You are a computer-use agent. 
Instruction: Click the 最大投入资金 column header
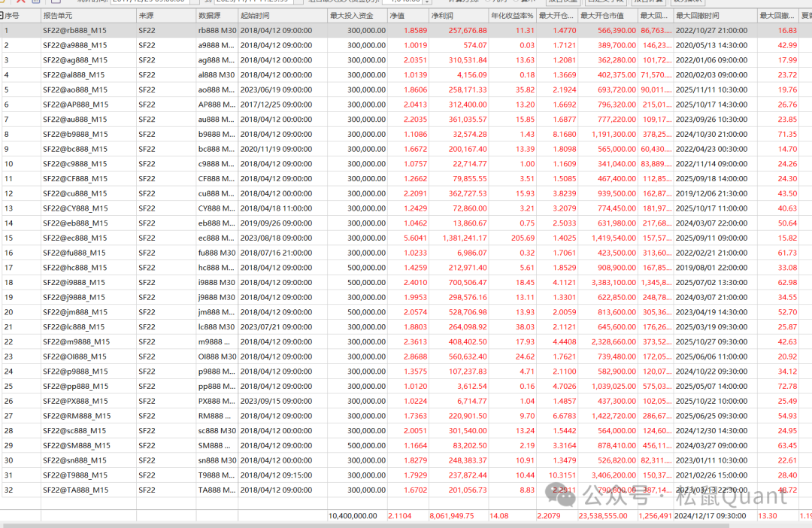[356, 15]
